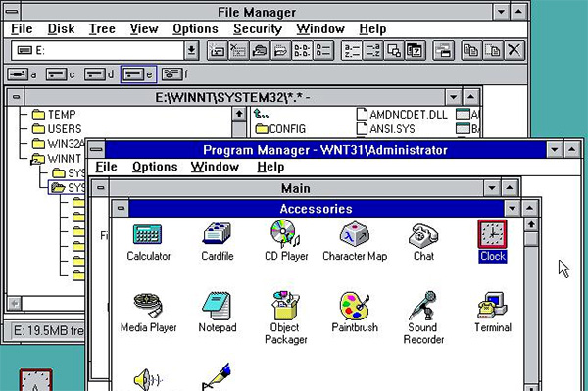Image resolution: width=588 pixels, height=391 pixels.
Task: Open File Manager's control menu box
Action: coord(12,12)
